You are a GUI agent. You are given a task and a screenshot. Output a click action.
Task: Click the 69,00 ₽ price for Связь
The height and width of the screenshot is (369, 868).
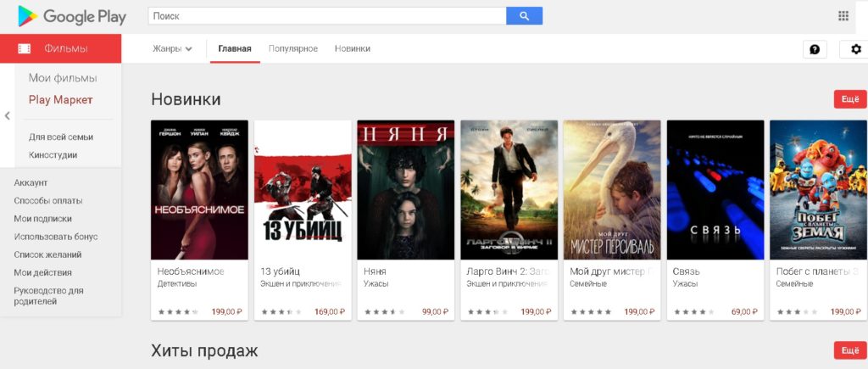(x=743, y=312)
